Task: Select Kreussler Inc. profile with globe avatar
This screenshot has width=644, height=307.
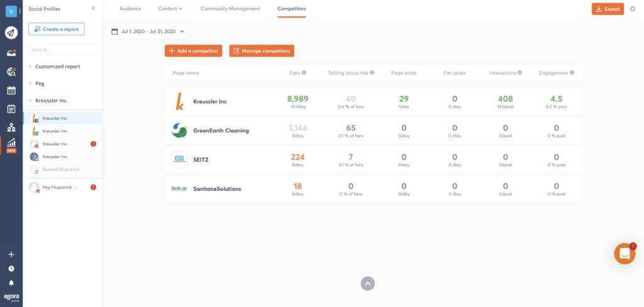Action: pyautogui.click(x=62, y=157)
